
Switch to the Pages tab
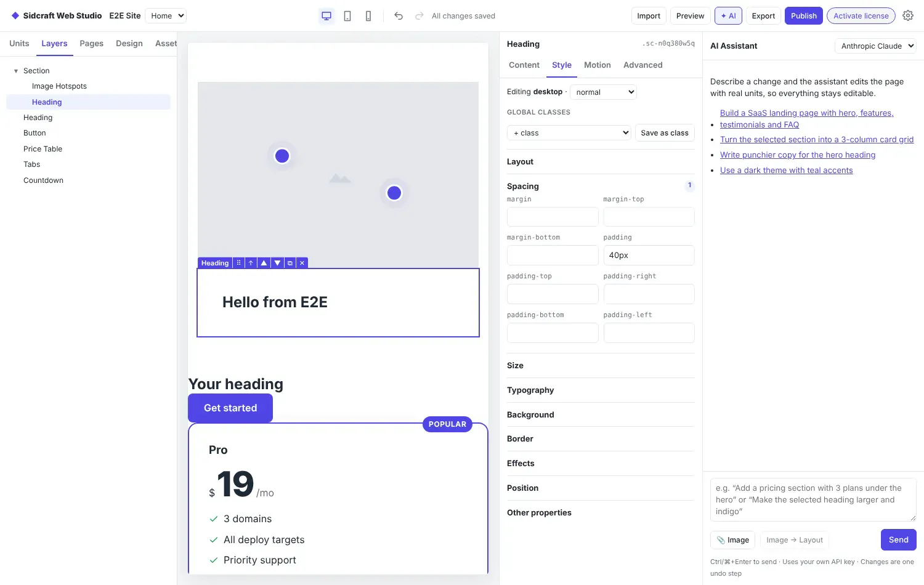click(x=92, y=44)
